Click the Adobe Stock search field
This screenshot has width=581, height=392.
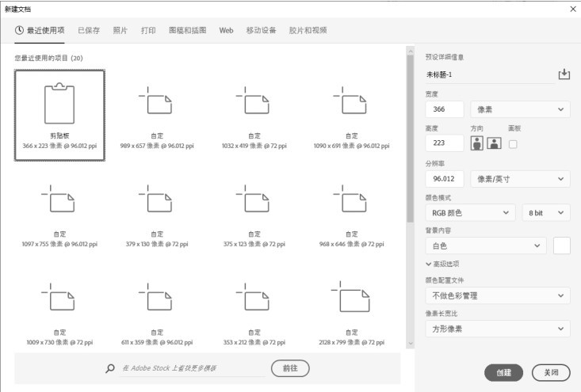[193, 368]
